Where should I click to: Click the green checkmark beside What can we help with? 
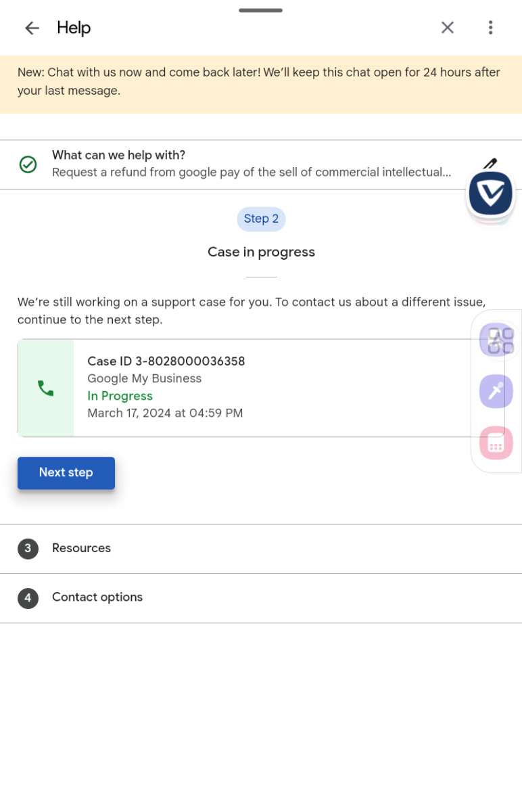point(28,164)
